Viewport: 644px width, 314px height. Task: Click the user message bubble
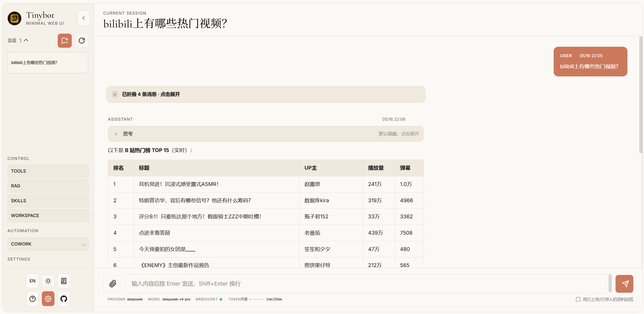pos(590,62)
